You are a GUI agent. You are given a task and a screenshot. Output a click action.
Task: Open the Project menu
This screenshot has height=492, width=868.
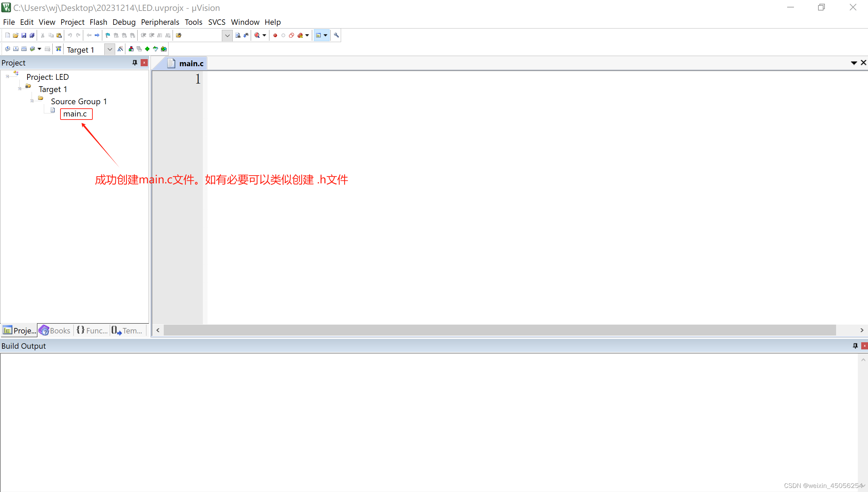tap(72, 22)
